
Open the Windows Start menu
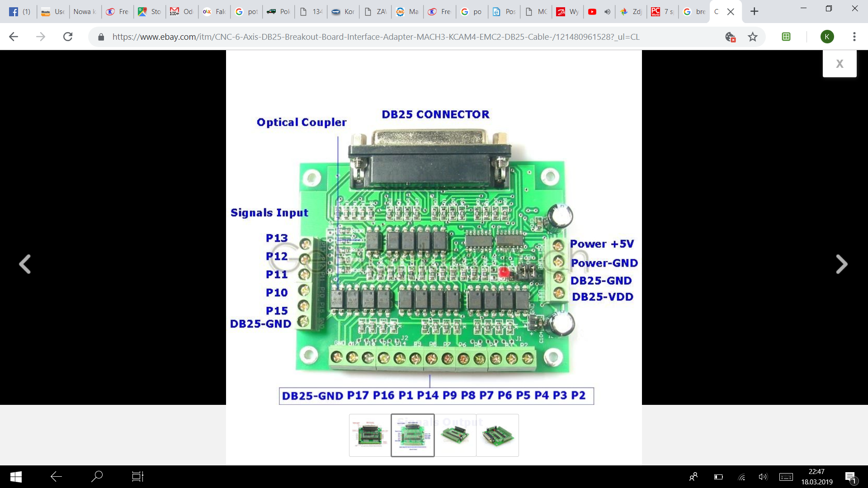[x=16, y=477]
